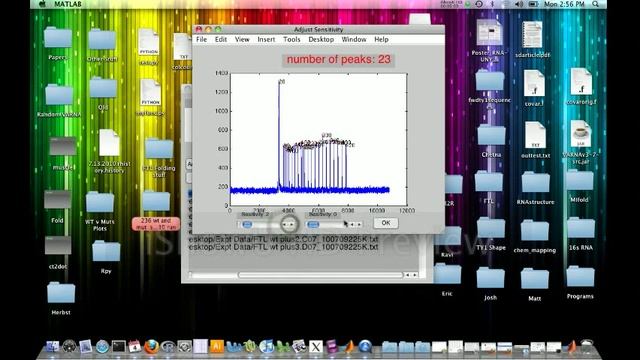Open the Desktop menu in figure window
The height and width of the screenshot is (360, 640).
321,39
